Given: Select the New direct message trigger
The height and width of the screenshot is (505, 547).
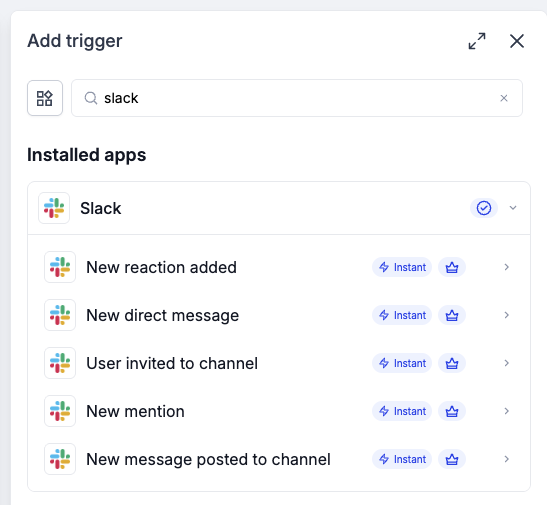Looking at the screenshot, I should click(279, 315).
